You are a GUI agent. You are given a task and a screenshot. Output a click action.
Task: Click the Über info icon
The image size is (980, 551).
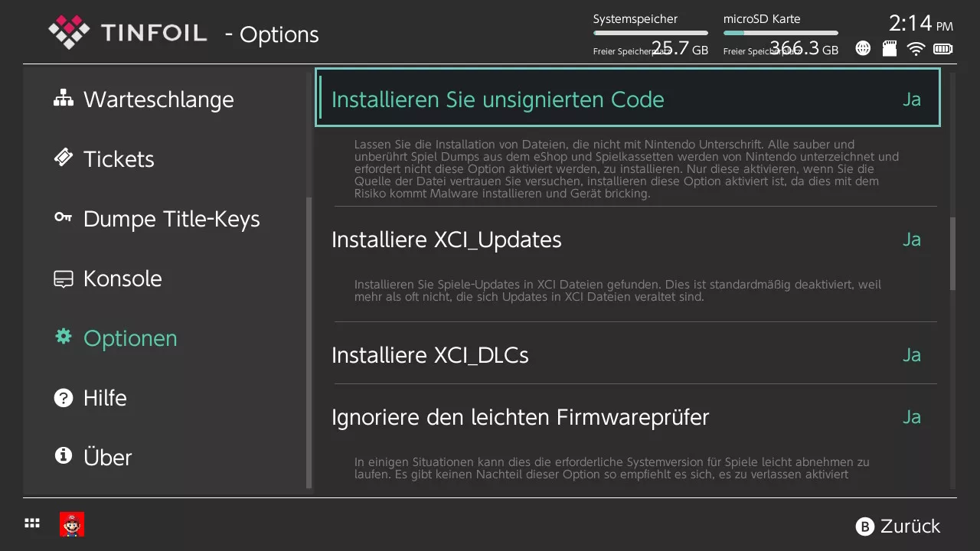click(63, 457)
